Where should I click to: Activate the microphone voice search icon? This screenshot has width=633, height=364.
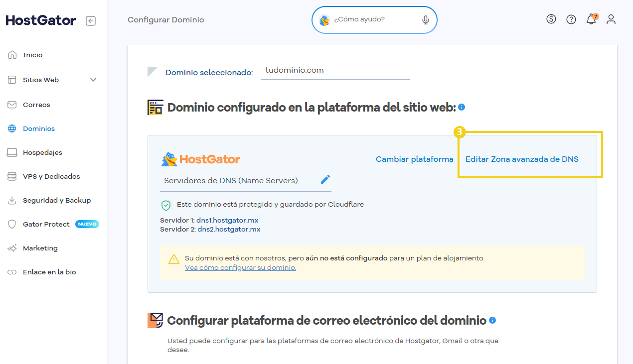[x=425, y=20]
